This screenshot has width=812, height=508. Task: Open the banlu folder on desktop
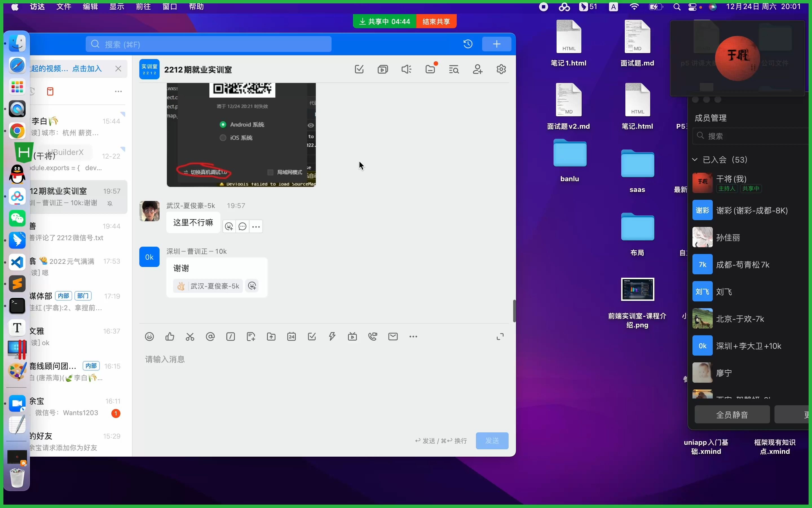[570, 161]
